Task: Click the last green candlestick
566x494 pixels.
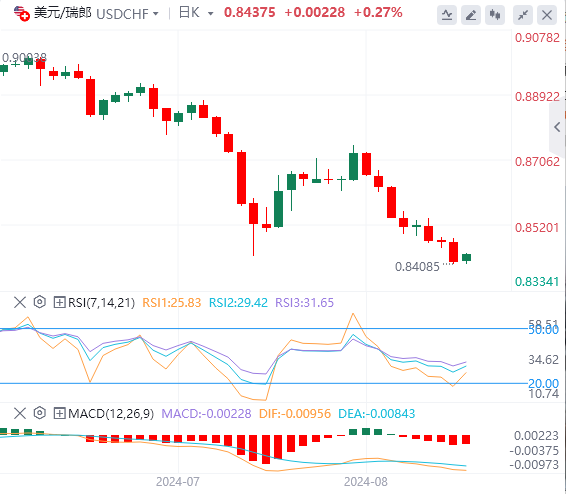Action: click(x=466, y=258)
